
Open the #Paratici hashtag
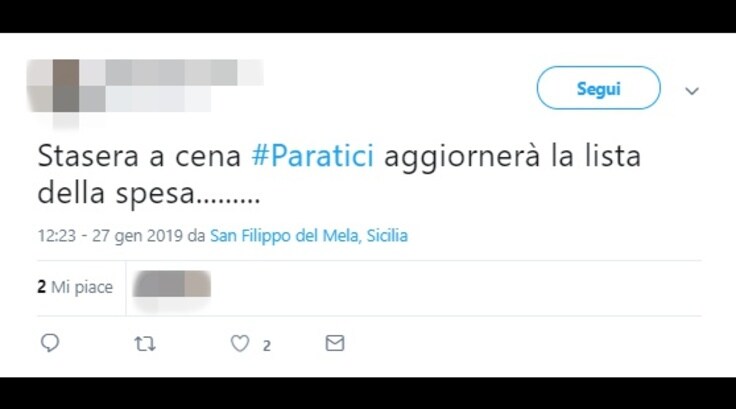point(313,155)
